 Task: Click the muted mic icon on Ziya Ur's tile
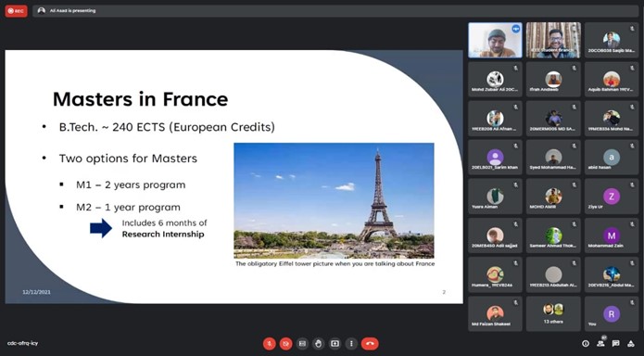click(632, 185)
